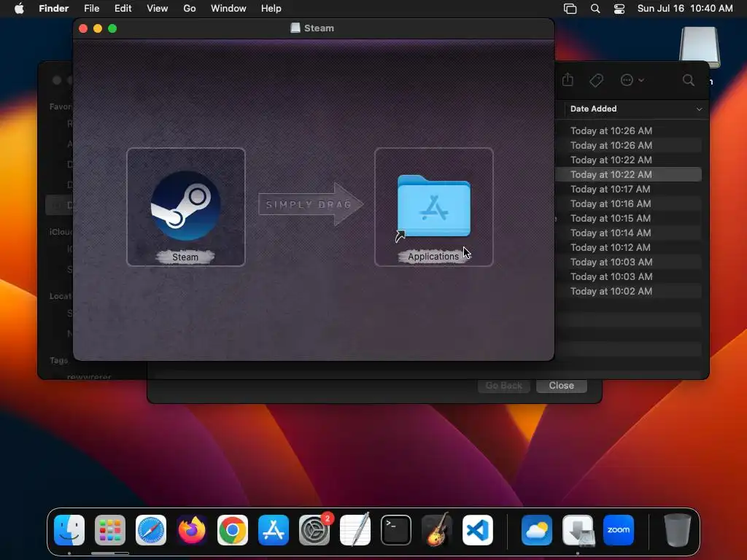Click the search icon in Finder toolbar
The image size is (747, 560).
(688, 80)
